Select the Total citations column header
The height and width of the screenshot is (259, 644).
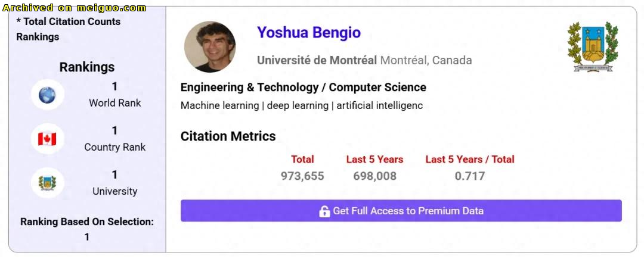302,160
